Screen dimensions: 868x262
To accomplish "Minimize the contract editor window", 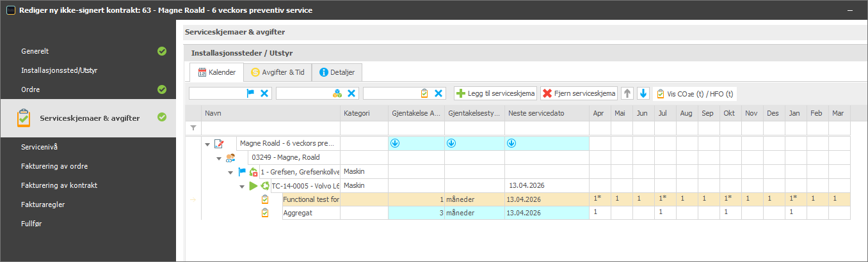I will point(851,10).
